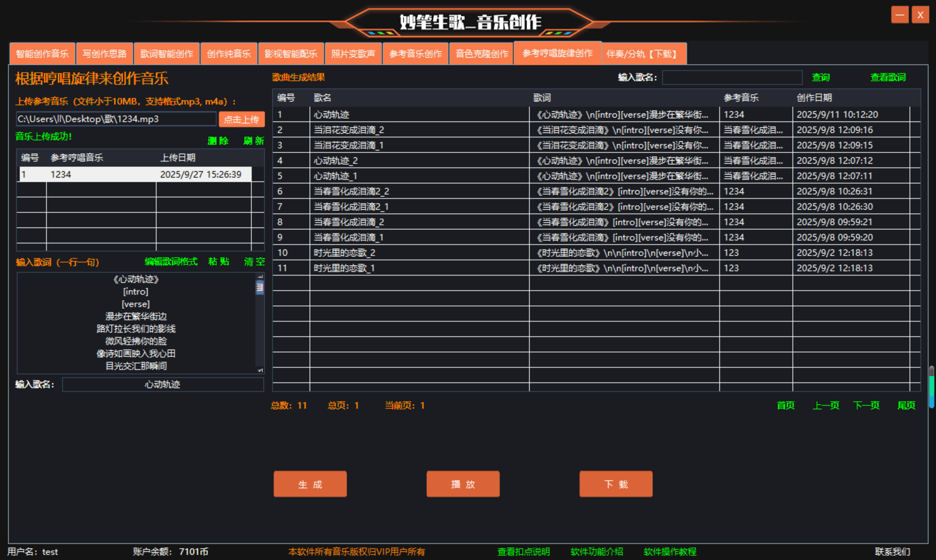The height and width of the screenshot is (560, 936).
Task: Open 软件操作教程 link in the status bar
Action: (670, 552)
